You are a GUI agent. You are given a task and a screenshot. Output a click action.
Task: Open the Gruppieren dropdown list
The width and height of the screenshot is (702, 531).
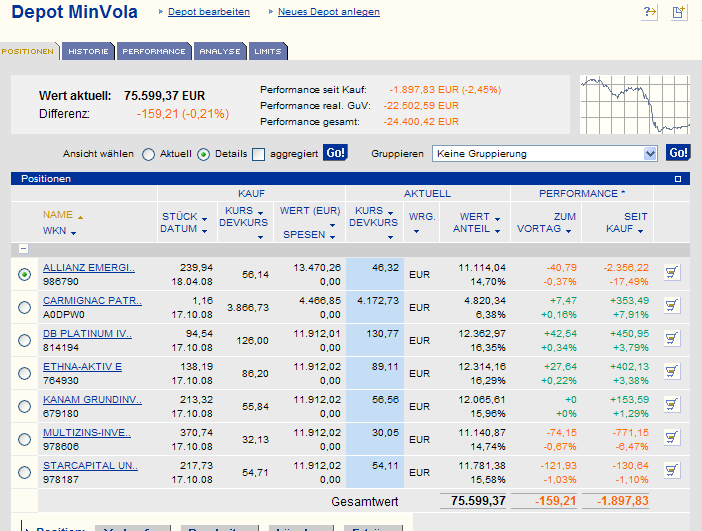point(650,154)
